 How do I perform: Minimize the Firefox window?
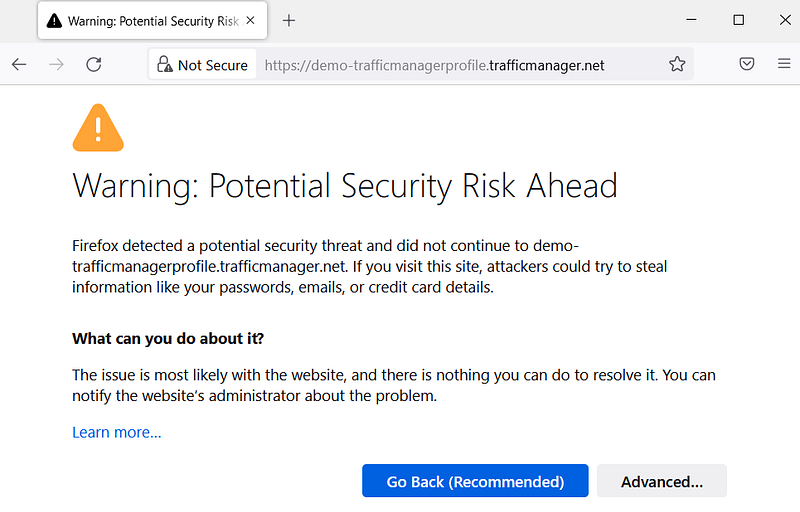[692, 20]
